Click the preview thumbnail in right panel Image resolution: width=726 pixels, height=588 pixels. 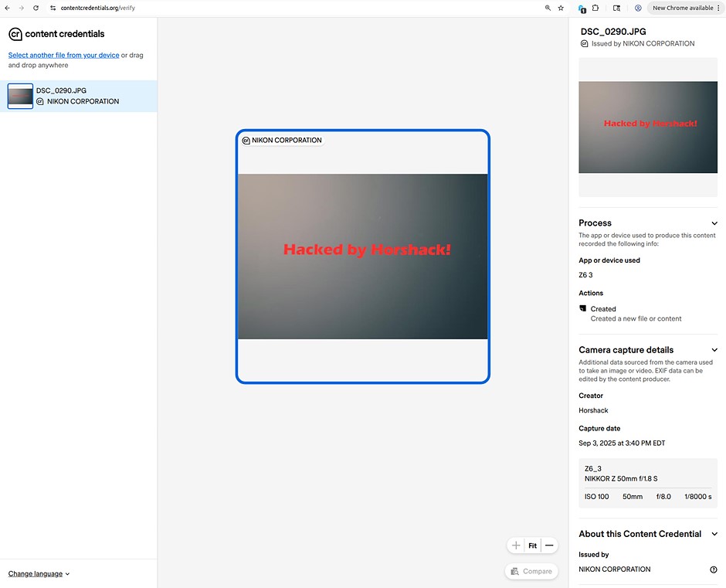coord(648,127)
